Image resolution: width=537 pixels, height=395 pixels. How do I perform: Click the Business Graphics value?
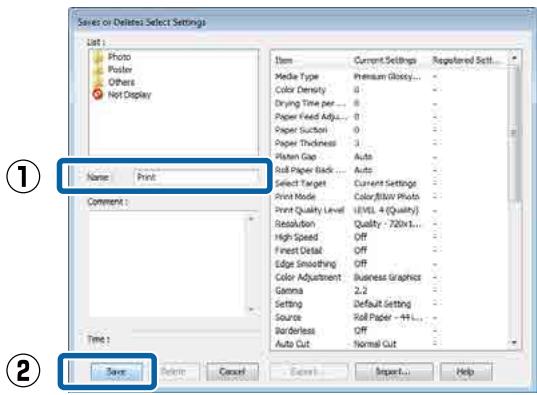[x=387, y=277]
